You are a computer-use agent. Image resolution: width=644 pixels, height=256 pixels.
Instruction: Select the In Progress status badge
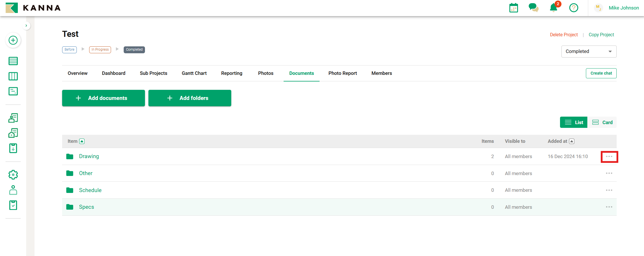[100, 50]
